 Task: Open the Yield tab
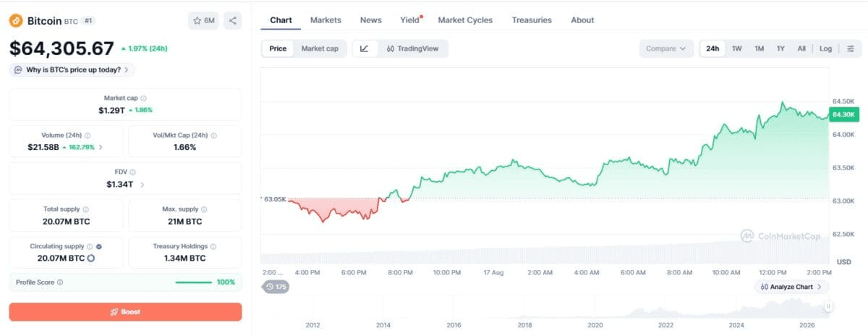coord(410,20)
